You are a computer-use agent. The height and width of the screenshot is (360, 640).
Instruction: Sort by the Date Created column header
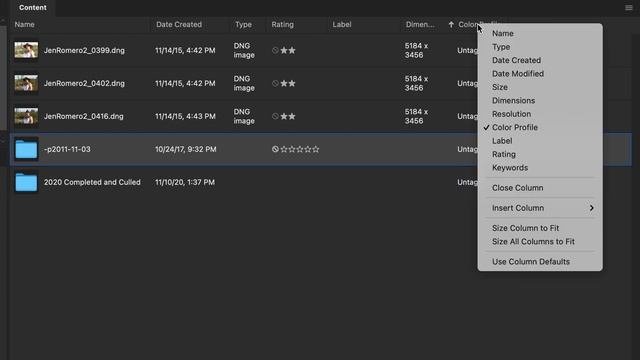(179, 24)
